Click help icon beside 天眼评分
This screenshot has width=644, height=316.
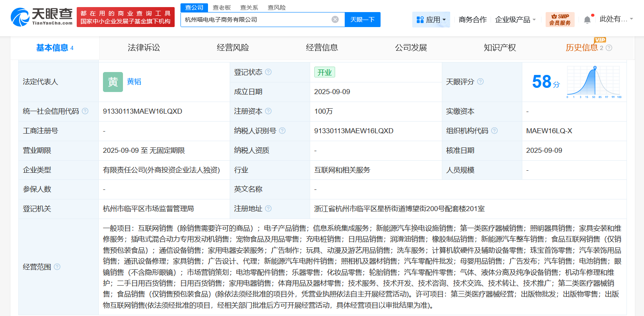[x=480, y=82]
